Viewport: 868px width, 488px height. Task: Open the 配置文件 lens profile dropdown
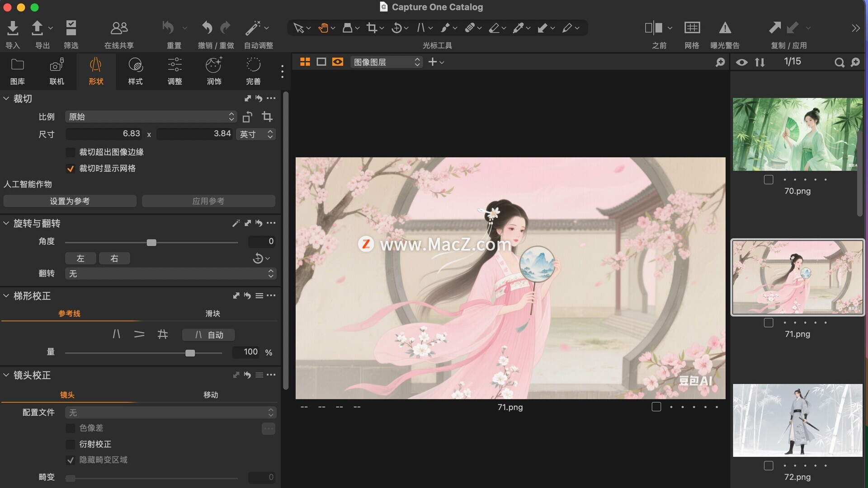[170, 413]
